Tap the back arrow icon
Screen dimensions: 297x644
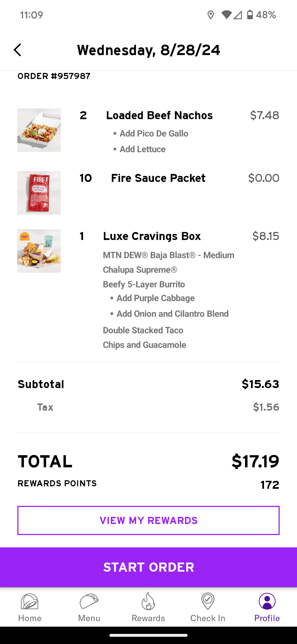tap(18, 50)
